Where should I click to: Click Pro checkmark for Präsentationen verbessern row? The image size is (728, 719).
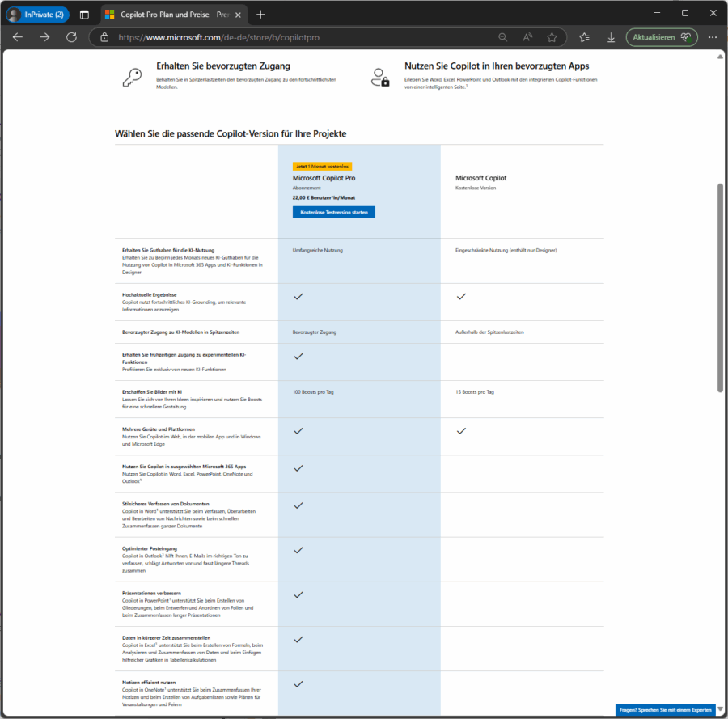point(298,594)
